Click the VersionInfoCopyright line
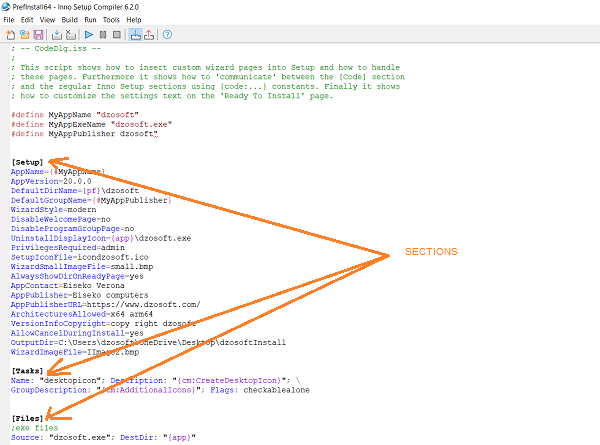600x445 pixels. [x=103, y=323]
